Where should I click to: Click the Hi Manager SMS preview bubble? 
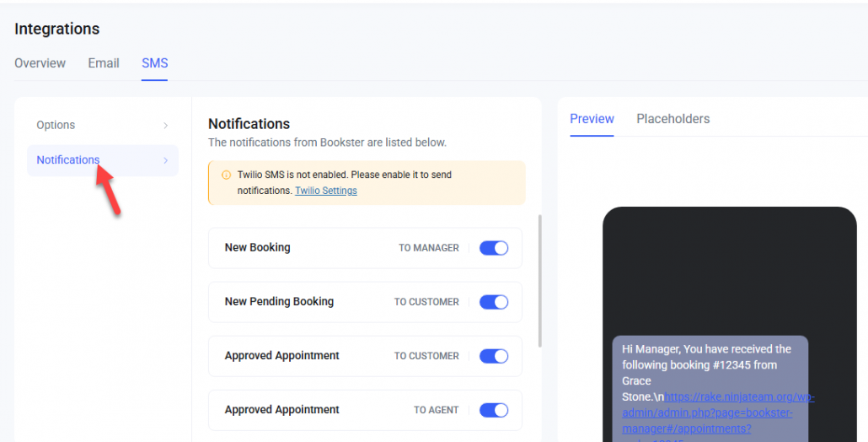point(710,389)
